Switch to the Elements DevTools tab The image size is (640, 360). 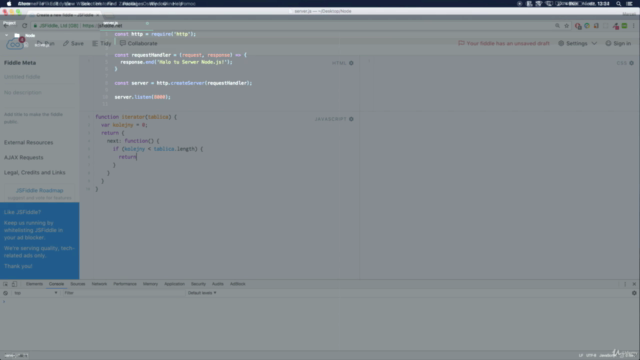[34, 284]
